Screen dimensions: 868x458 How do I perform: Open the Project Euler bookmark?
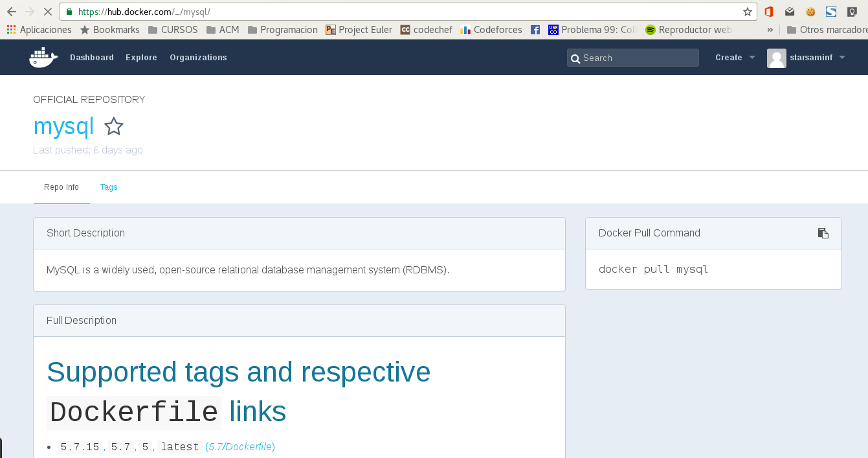pyautogui.click(x=359, y=30)
